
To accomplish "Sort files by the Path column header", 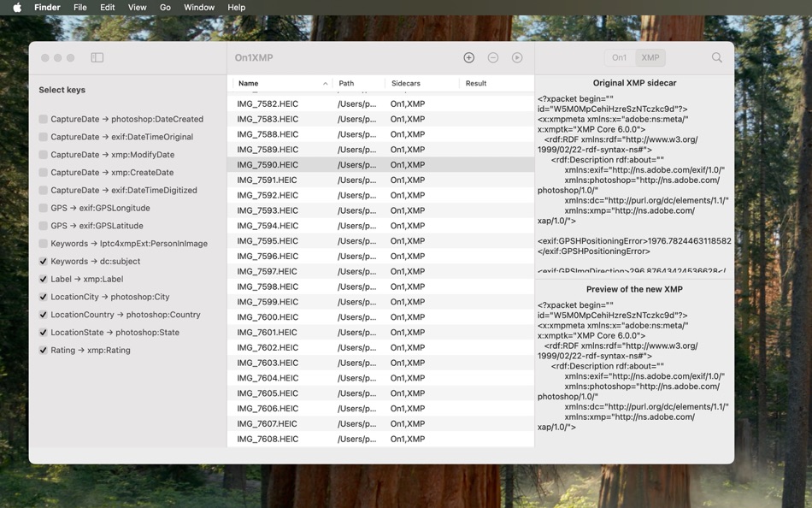I will [x=344, y=83].
